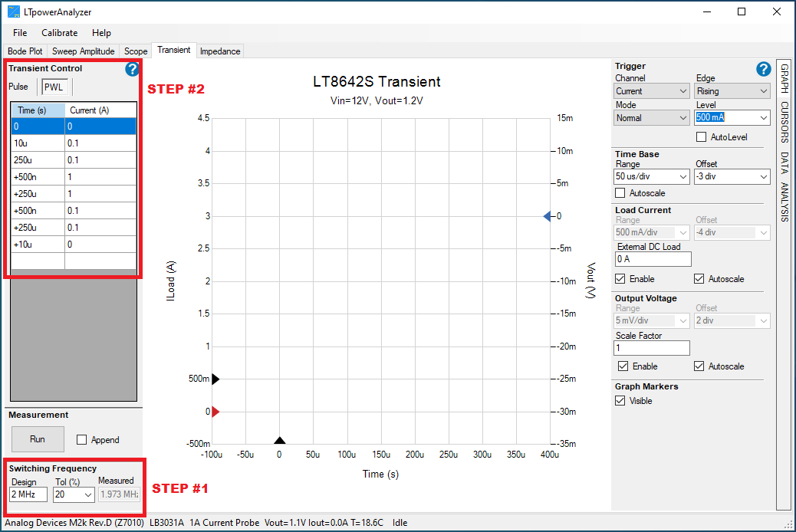Enable the AutoLevel trigger checkbox

coord(702,136)
